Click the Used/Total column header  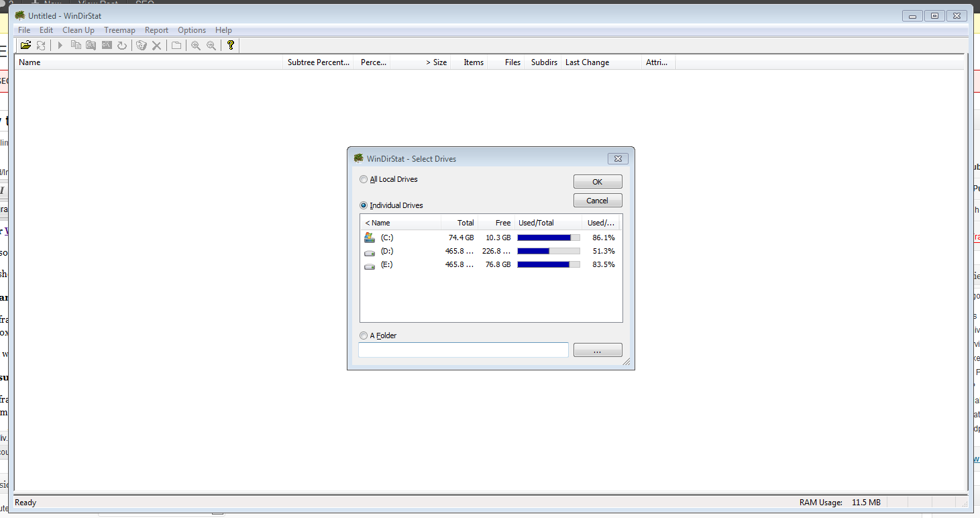point(548,223)
